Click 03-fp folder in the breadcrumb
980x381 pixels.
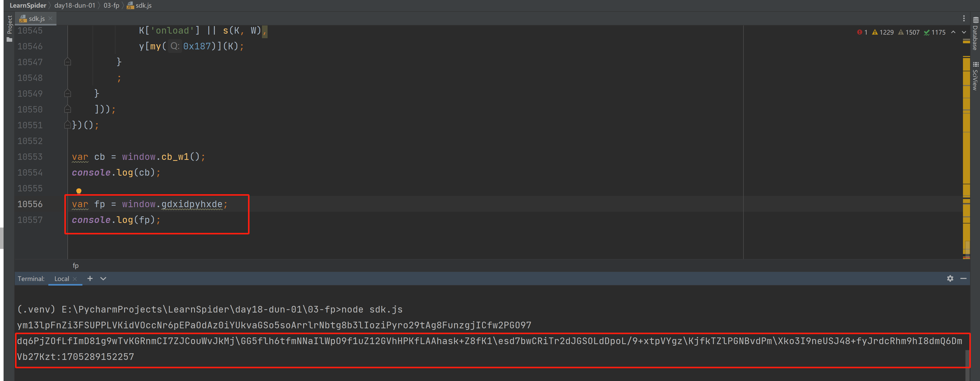click(111, 5)
